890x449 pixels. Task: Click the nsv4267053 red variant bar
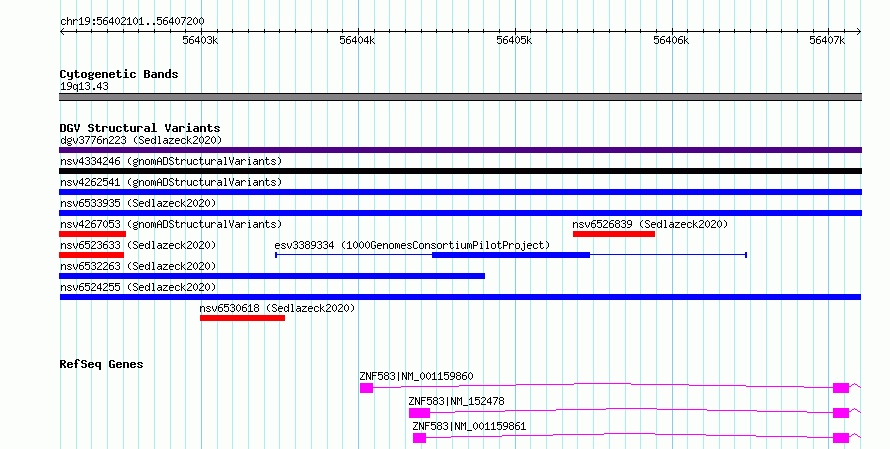(93, 234)
